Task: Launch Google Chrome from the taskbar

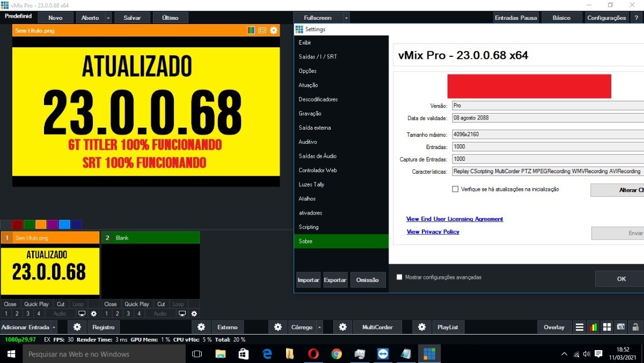Action: pos(336,354)
